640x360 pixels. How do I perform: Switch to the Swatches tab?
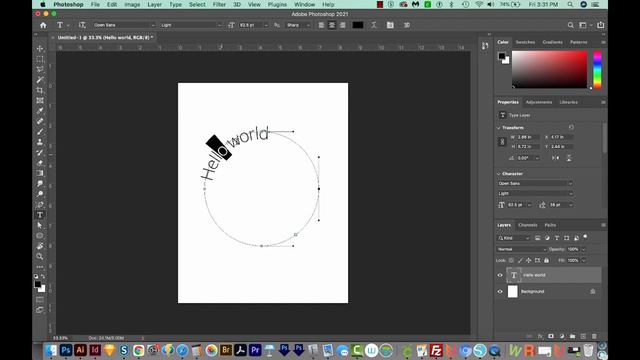tap(525, 42)
